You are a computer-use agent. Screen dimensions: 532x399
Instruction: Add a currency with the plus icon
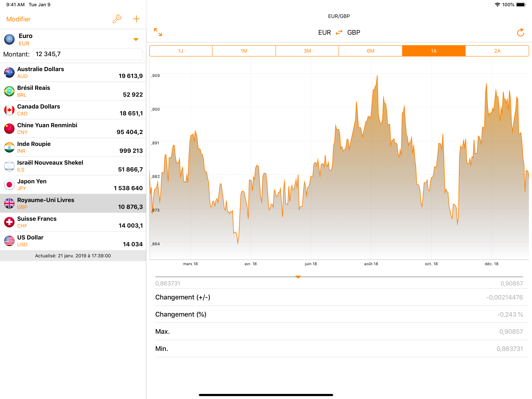pos(136,19)
